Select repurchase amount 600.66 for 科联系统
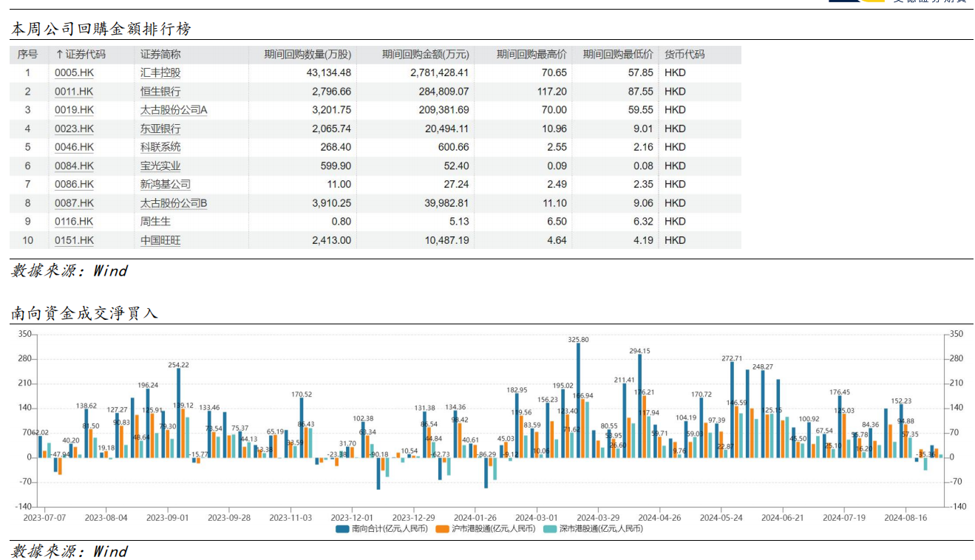Screen dimensions: 975x560 tap(453, 147)
